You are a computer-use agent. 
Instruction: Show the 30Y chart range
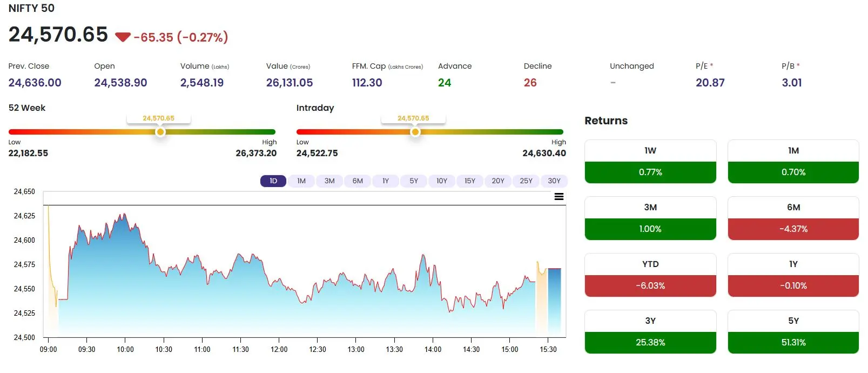point(554,181)
